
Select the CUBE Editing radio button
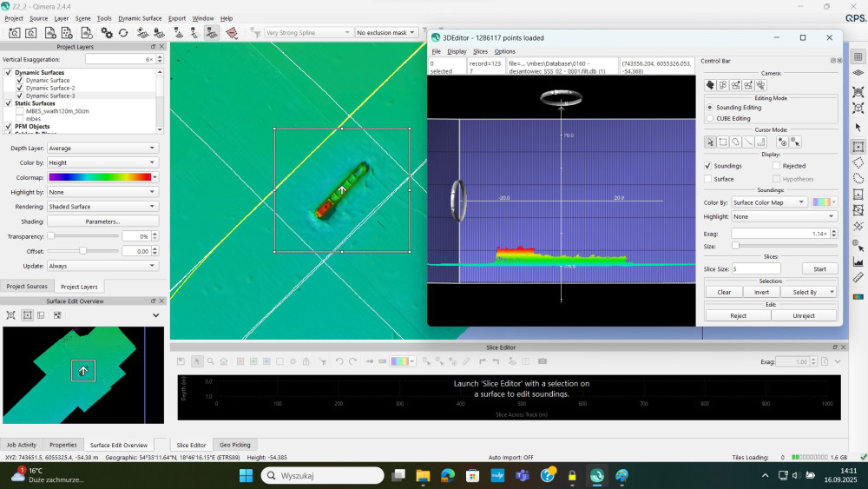pos(710,118)
